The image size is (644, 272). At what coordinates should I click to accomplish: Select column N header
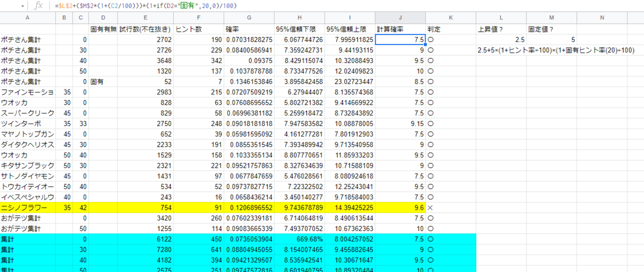(602, 18)
